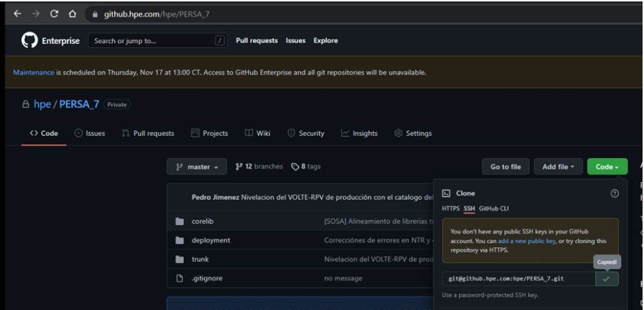
Task: Open the no message commit link
Action: [344, 278]
